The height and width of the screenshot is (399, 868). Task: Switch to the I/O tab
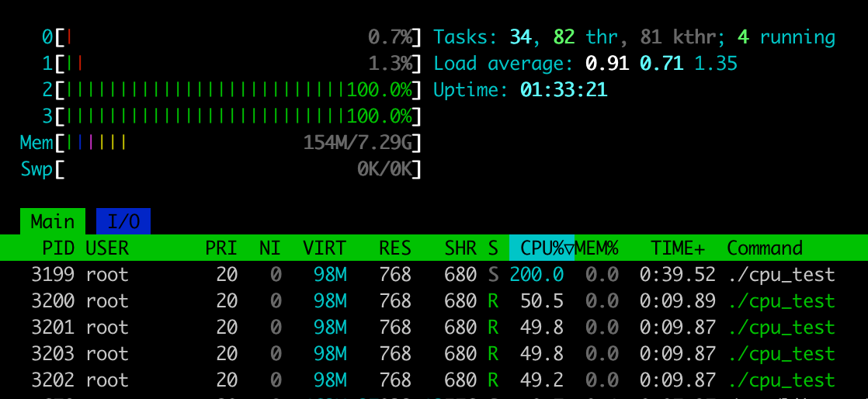point(123,222)
